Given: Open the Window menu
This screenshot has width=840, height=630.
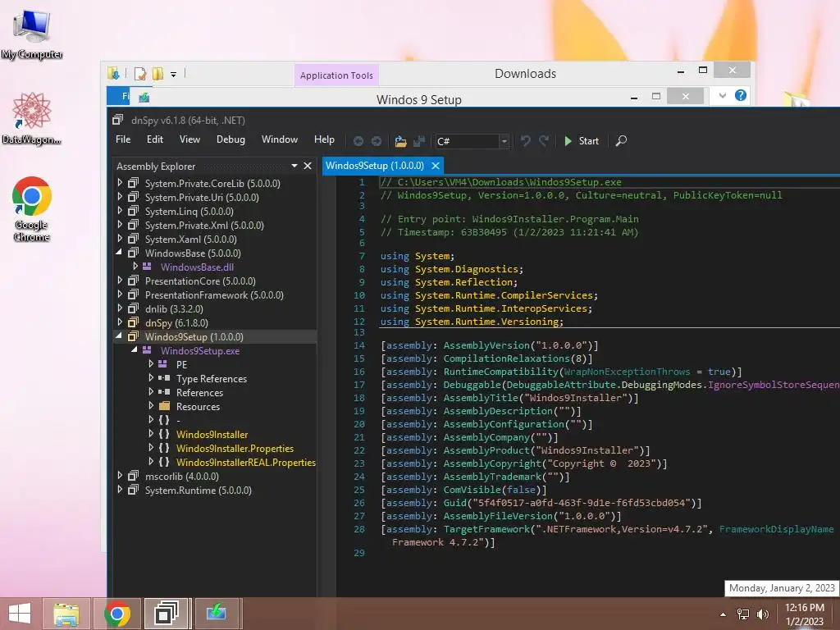Looking at the screenshot, I should coord(280,139).
